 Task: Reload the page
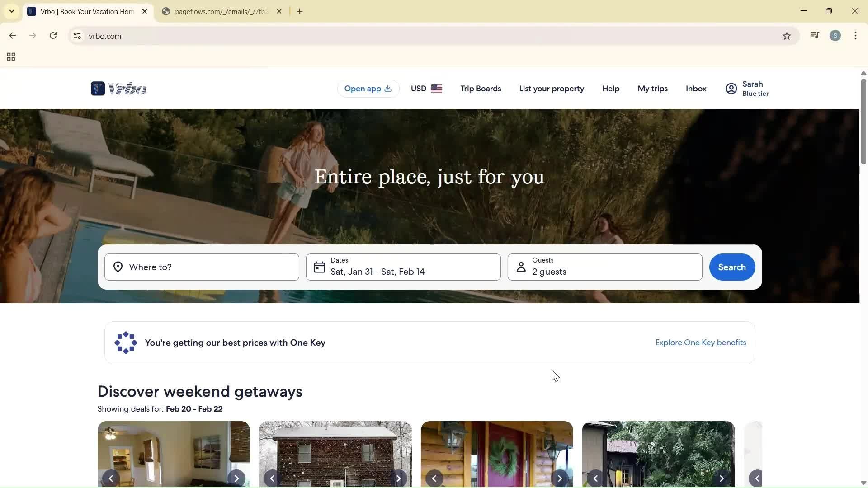pos(53,35)
